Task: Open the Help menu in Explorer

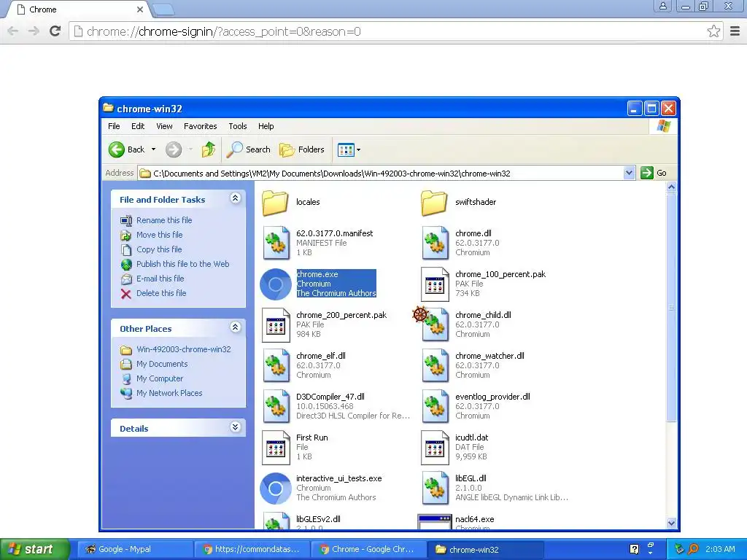Action: pyautogui.click(x=266, y=126)
